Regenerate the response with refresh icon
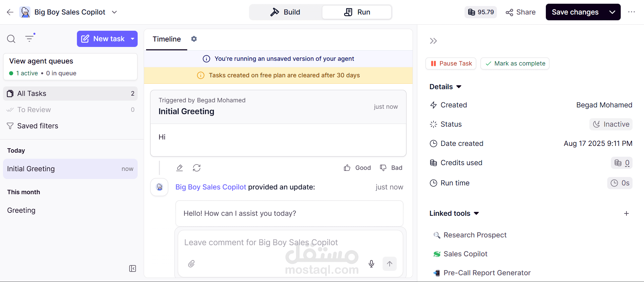 [x=197, y=168]
